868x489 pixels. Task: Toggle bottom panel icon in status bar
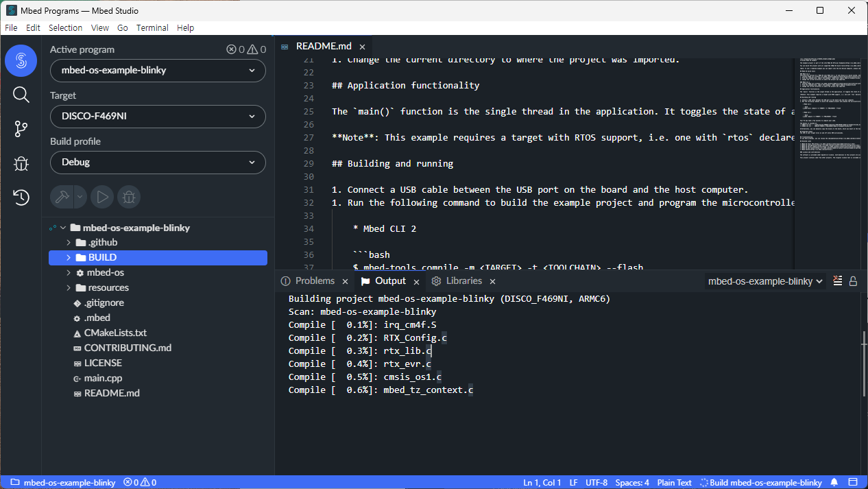853,483
